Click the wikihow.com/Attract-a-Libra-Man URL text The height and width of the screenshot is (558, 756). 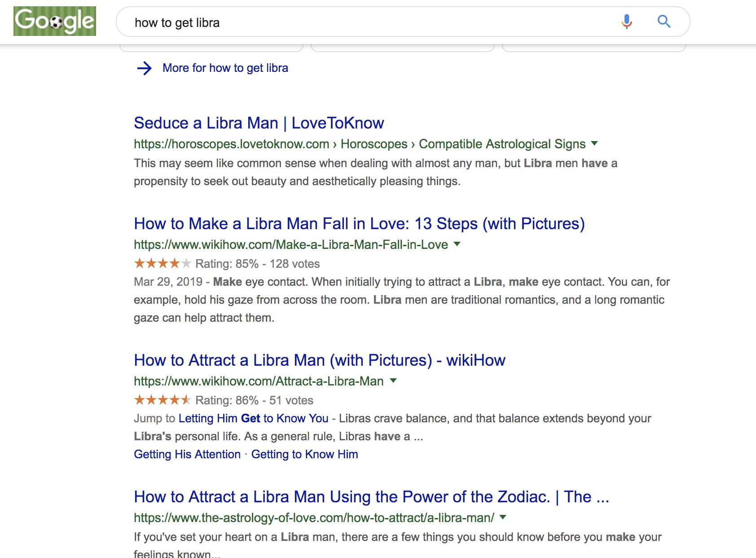coord(259,381)
